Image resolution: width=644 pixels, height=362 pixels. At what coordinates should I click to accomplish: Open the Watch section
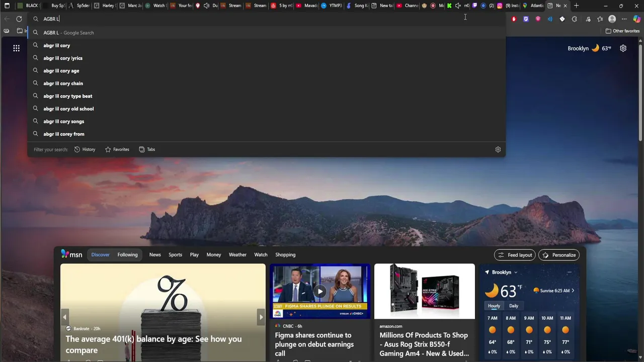click(261, 255)
